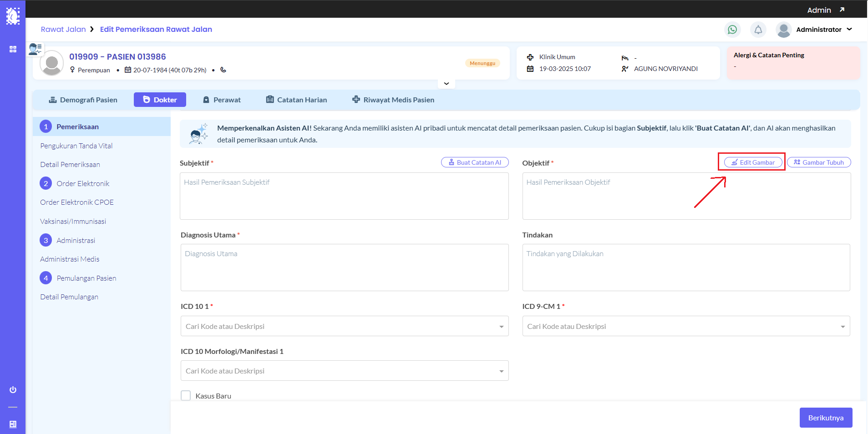Click the Berikutnya button
Screen dimensions: 868x434
[x=826, y=418]
